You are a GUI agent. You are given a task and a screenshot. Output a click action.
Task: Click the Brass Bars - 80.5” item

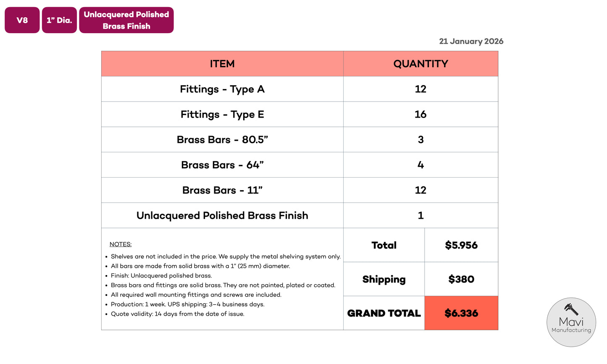pyautogui.click(x=222, y=140)
